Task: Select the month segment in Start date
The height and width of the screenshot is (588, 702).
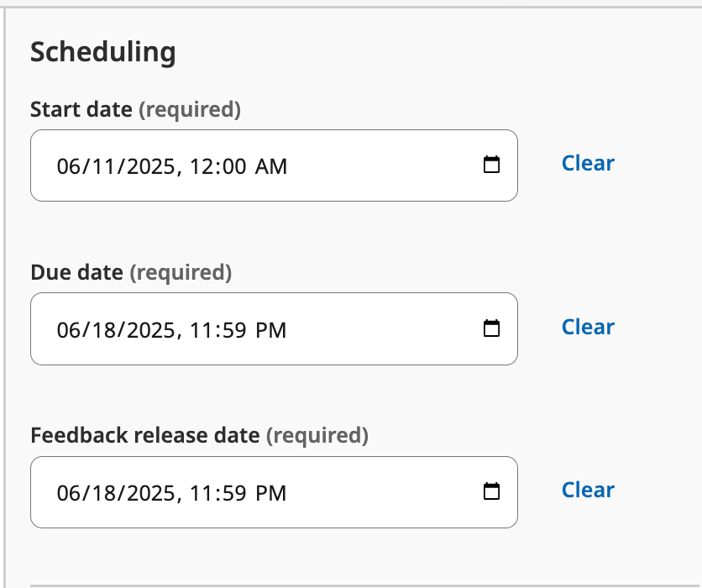Action: 68,166
